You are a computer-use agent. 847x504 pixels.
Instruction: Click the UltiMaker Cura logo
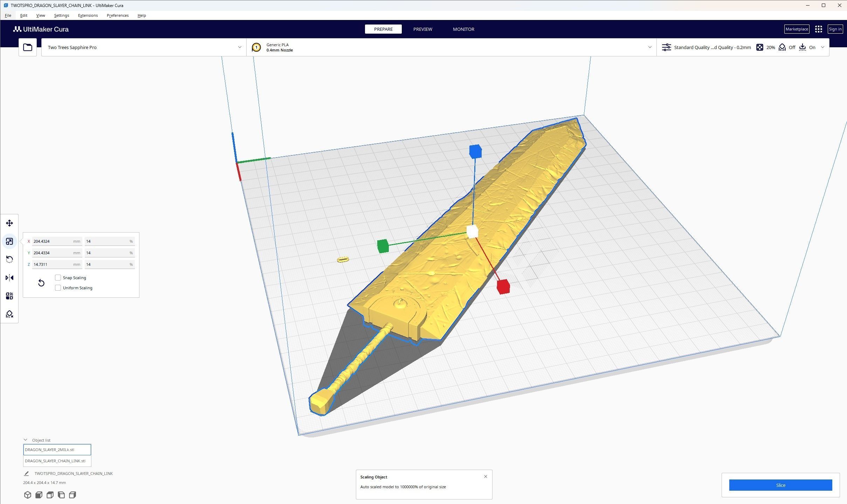pos(41,29)
